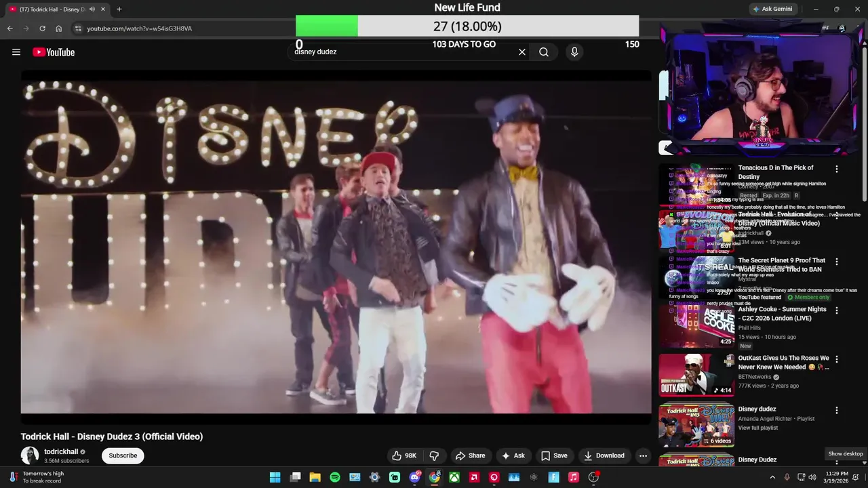Click the magnifier search button
Screen dimensions: 868x488
(544, 52)
